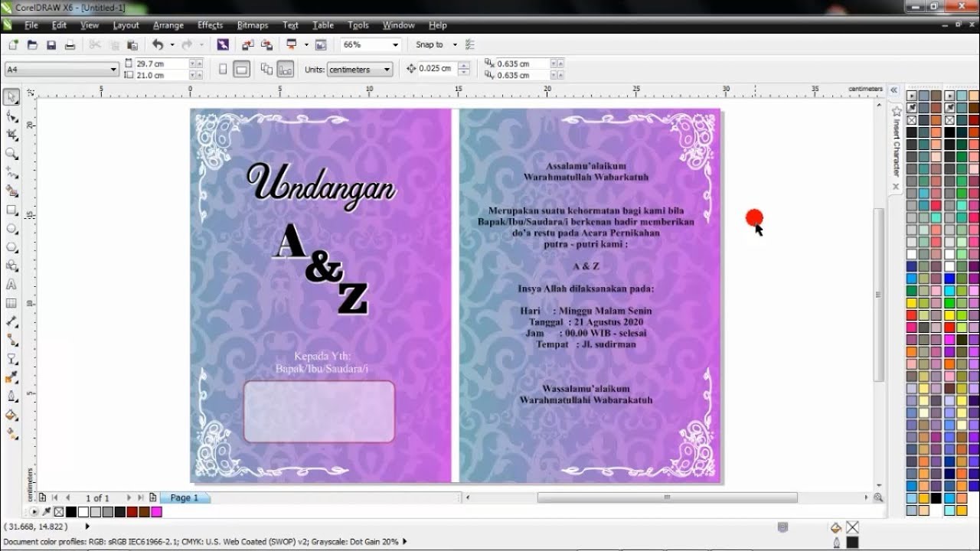Pick the magenta swatch in bottom palette
The height and width of the screenshot is (551, 980).
156,512
